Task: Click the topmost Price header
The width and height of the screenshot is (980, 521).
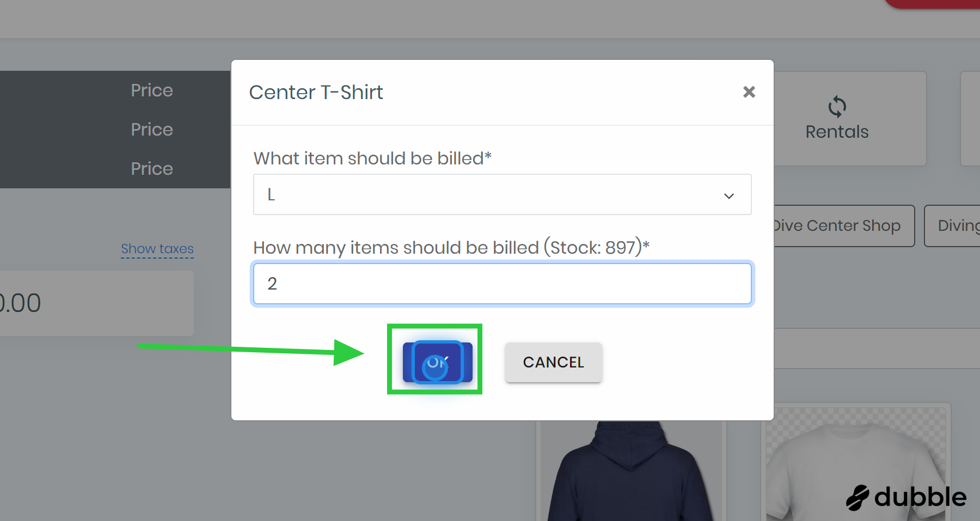Action: 152,90
